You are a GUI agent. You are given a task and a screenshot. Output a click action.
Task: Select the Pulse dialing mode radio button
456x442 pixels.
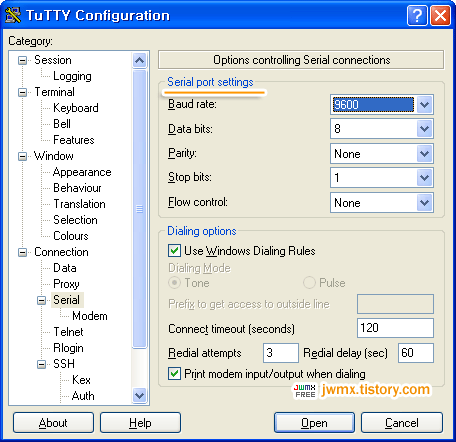pos(309,283)
